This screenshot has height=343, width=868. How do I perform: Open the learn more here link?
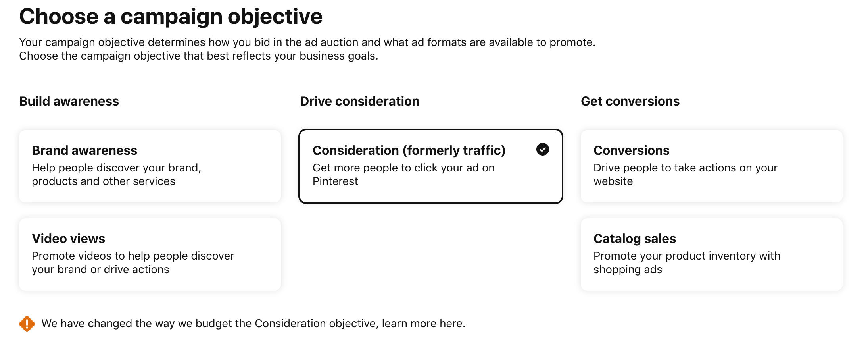(x=422, y=323)
